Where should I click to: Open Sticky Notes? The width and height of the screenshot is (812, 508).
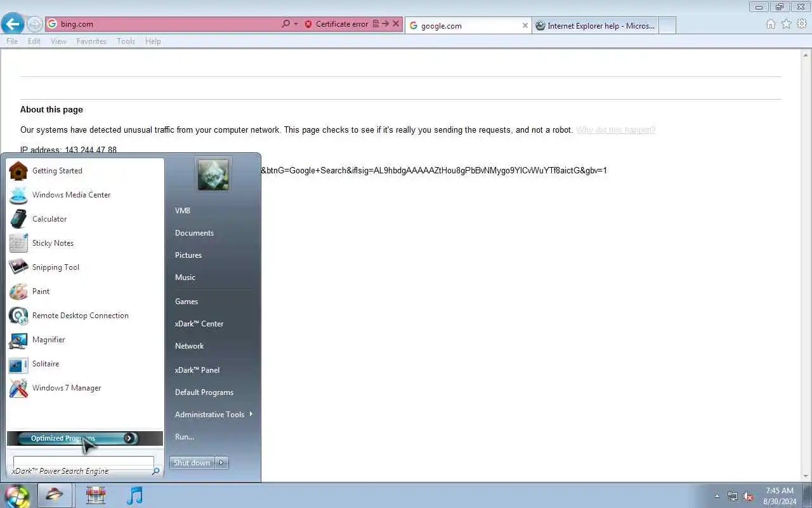[84, 243]
